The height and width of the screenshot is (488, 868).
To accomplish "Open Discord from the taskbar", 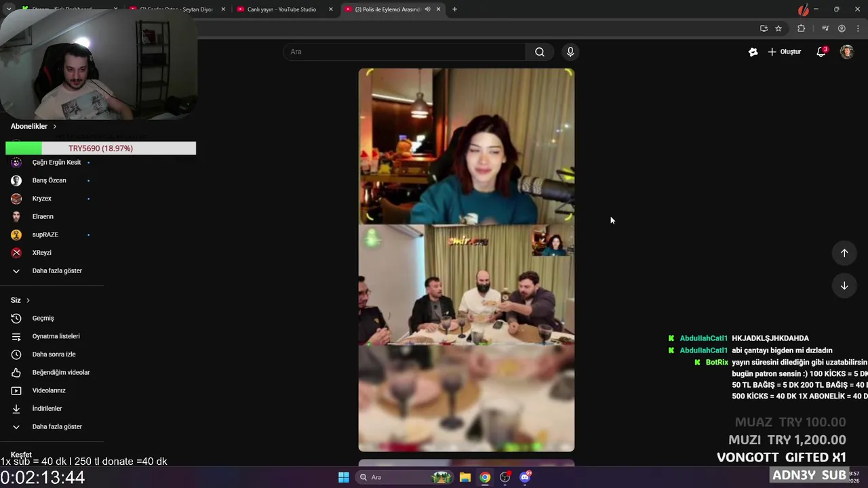I will pyautogui.click(x=525, y=477).
